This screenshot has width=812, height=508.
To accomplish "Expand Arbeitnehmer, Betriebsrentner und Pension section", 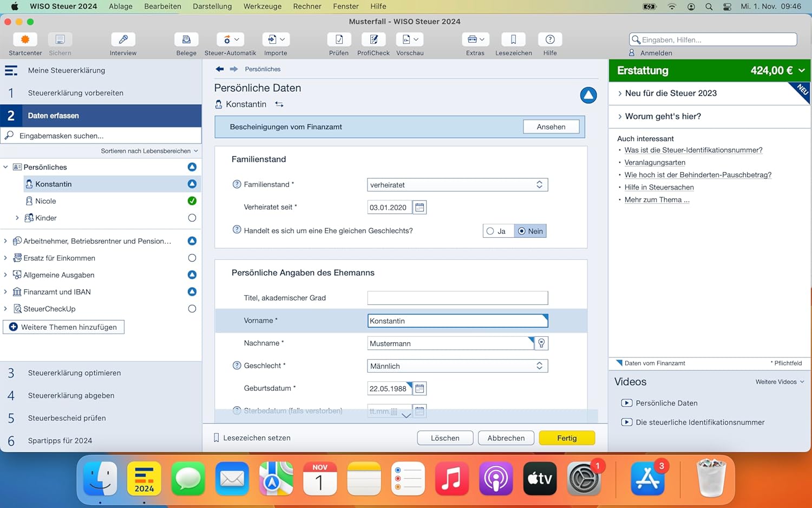I will pos(6,241).
